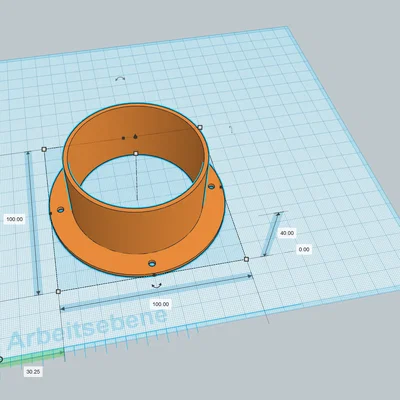400x400 pixels.
Task: Edit the 100.00 value under the horizontal arrow
Action: [161, 304]
